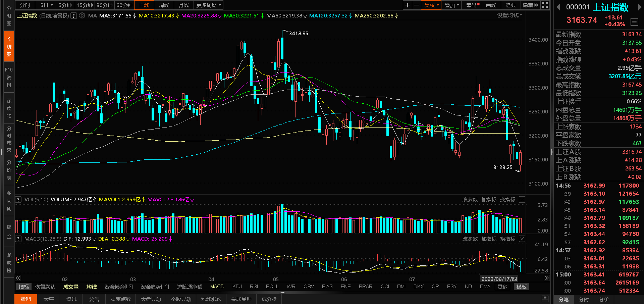Collapse quote panel with minus box
This screenshot has width=644, height=304.
tap(634, 22)
